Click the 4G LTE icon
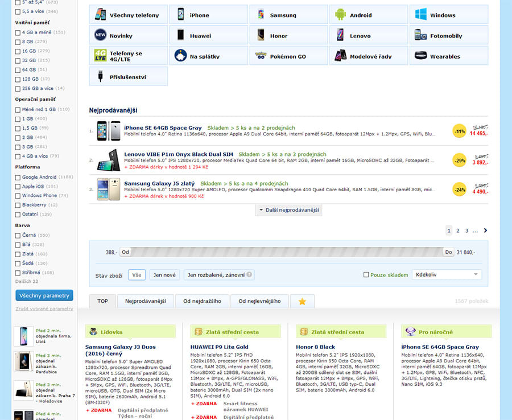Viewport: 512px width, 420px height. pos(100,56)
